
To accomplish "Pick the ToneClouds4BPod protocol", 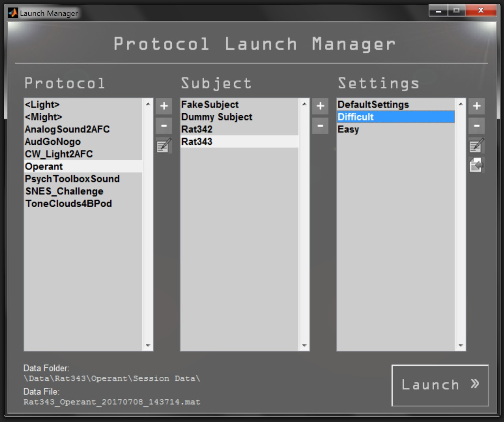I will [83, 204].
